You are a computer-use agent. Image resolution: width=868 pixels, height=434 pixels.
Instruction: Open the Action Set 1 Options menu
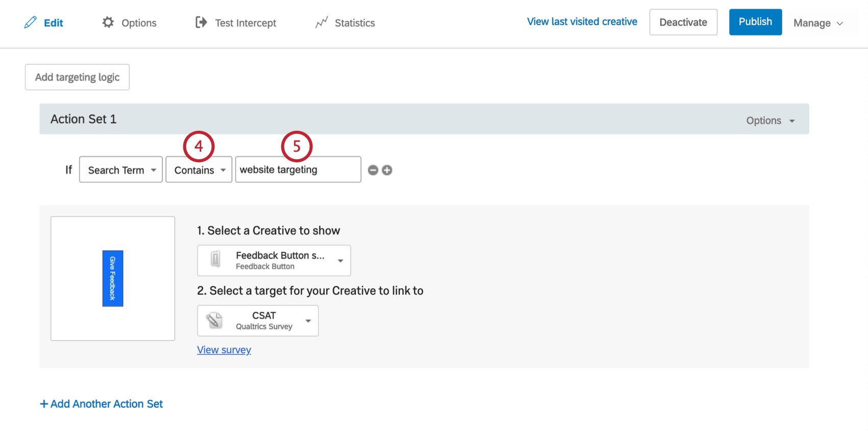(x=770, y=120)
